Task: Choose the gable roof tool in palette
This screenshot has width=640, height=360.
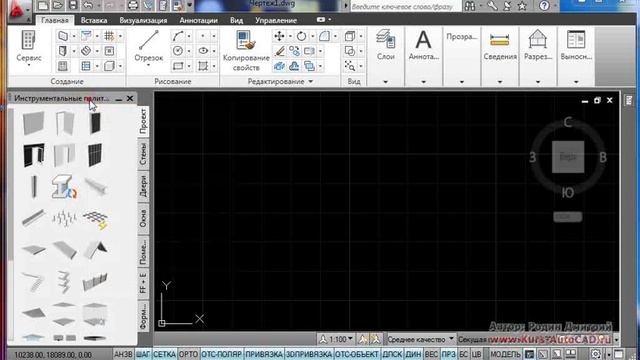Action: point(95,249)
